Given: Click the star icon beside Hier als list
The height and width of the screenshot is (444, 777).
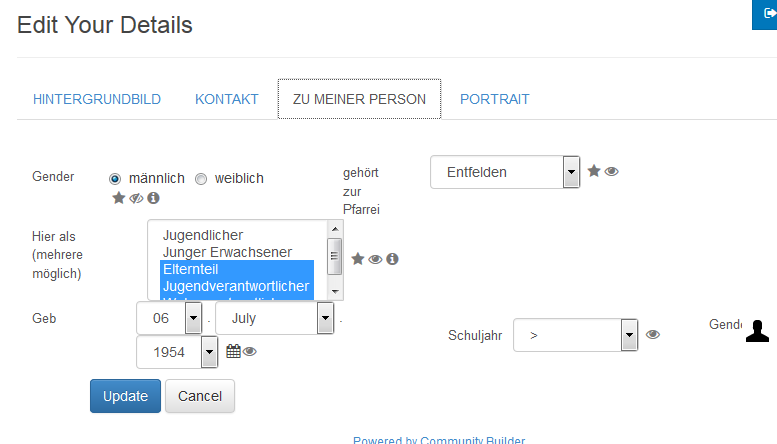Looking at the screenshot, I should click(358, 259).
